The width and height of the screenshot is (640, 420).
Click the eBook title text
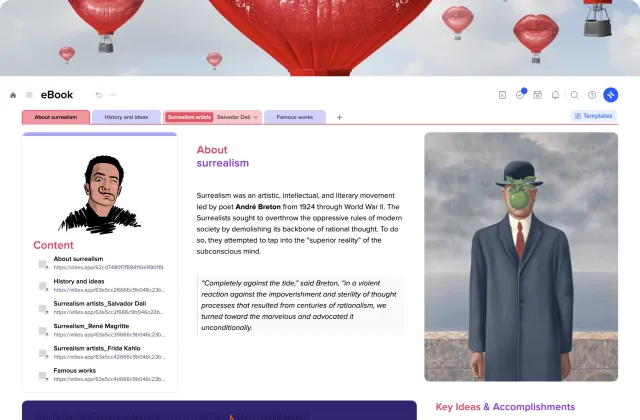point(57,95)
